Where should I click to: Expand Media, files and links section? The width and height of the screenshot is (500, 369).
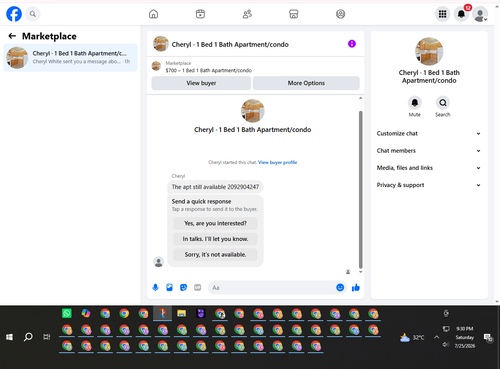[x=429, y=168]
